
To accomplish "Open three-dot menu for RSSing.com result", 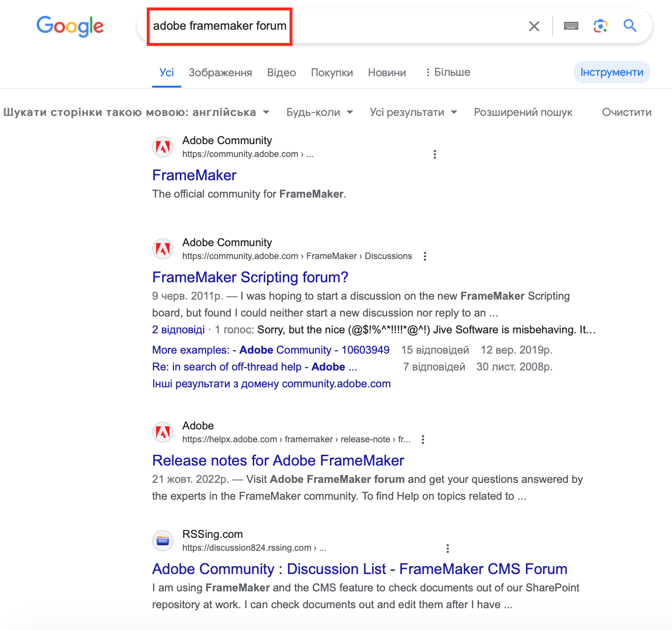I will point(448,548).
